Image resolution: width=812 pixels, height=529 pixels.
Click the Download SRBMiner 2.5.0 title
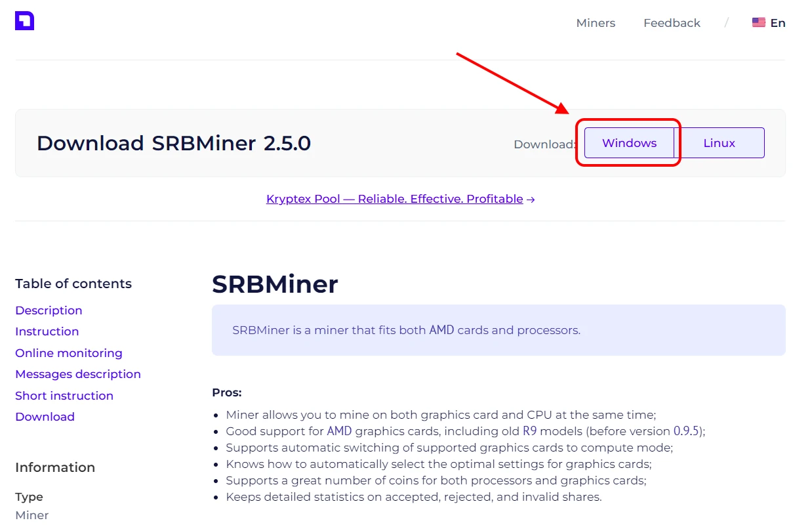tap(173, 143)
